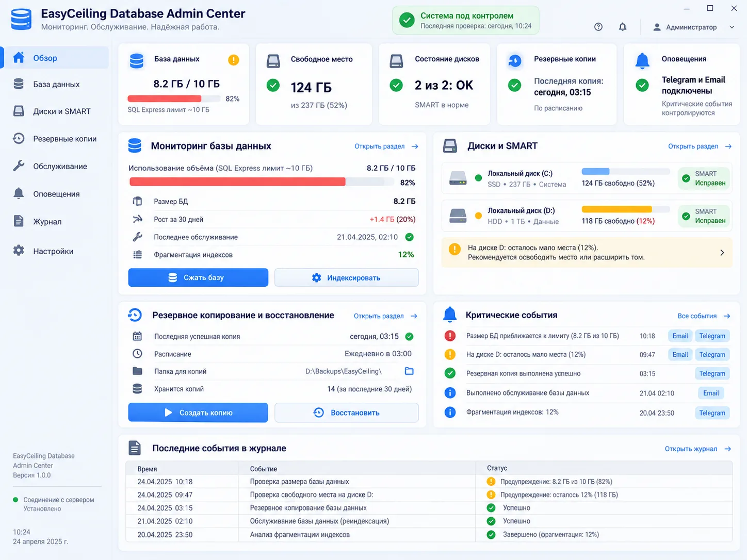
Task: Click the 21.04.2025 02:10 log time cell
Action: point(165,521)
